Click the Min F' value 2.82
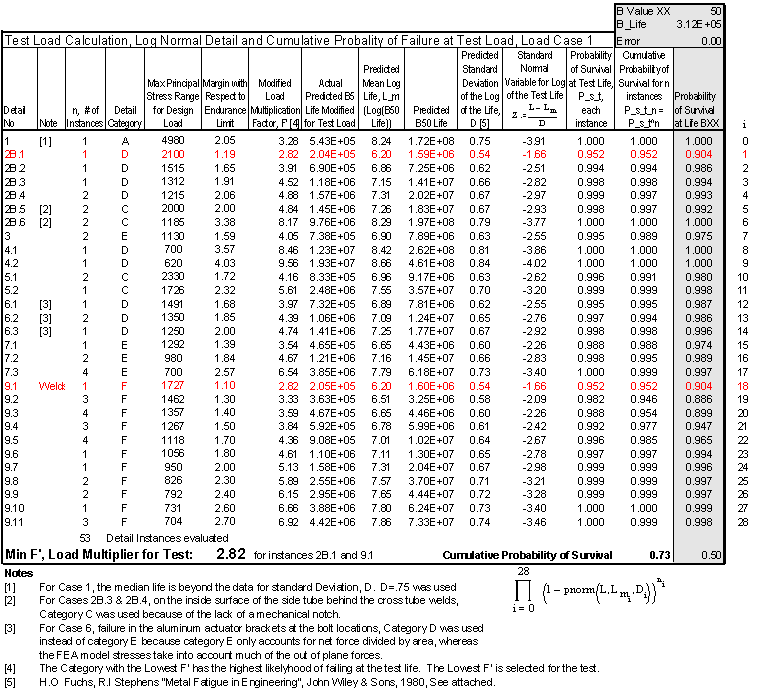 coord(231,554)
